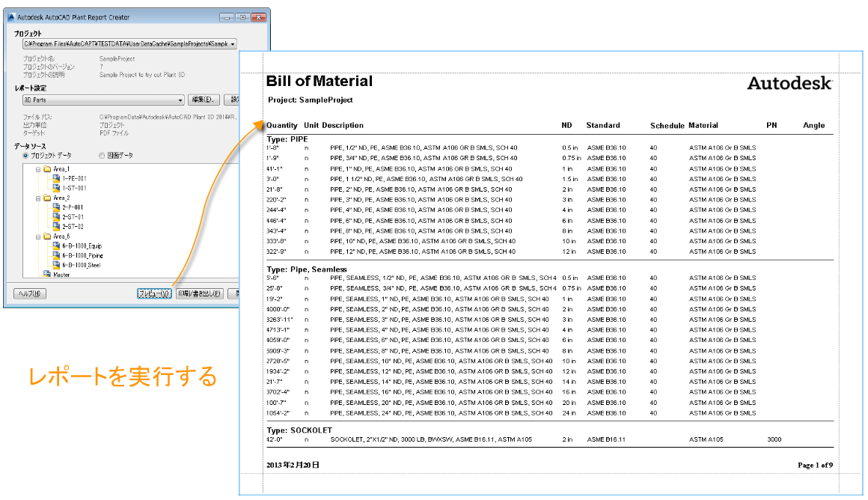Click the '24 in' ND cell
Image resolution: width=868 pixels, height=500 pixels.
[569, 413]
